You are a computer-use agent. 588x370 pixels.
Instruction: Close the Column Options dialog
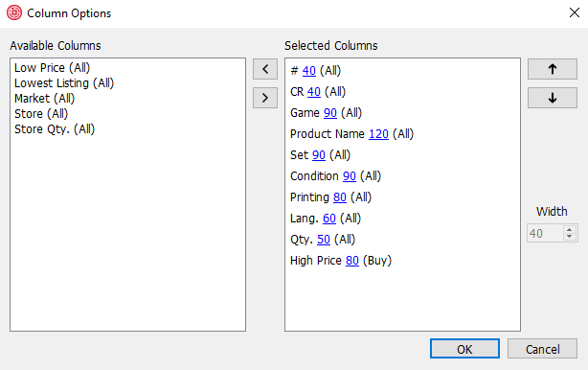pyautogui.click(x=575, y=12)
